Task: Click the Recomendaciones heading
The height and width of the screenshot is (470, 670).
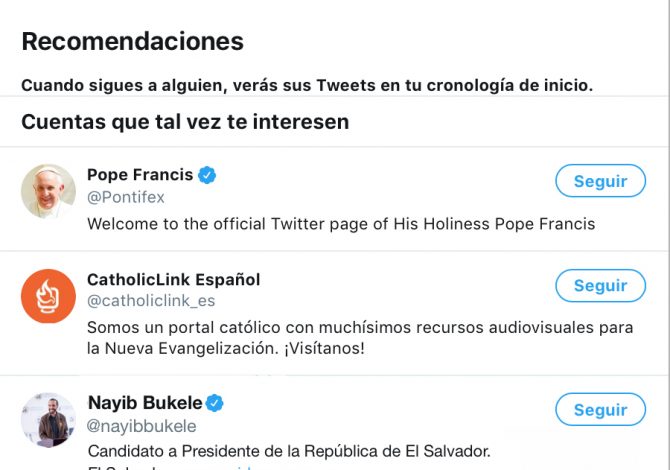Action: 132,42
